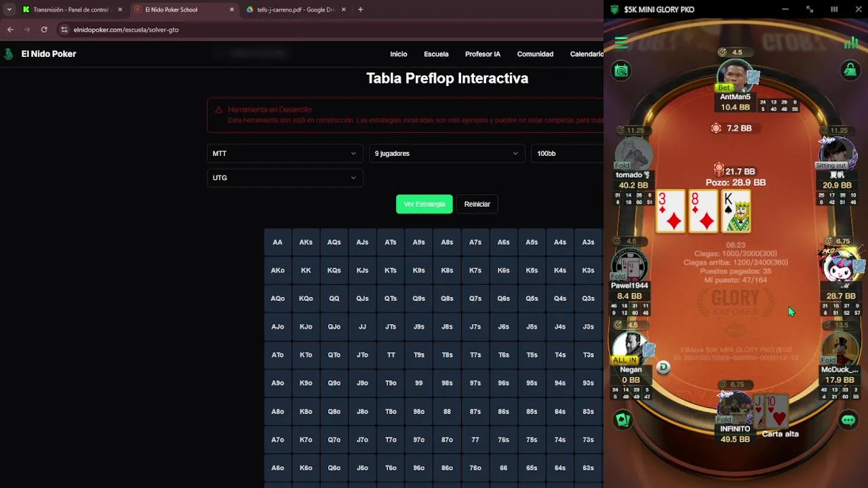Click McDuck's player avatar
This screenshot has width=868, height=488.
click(x=840, y=350)
